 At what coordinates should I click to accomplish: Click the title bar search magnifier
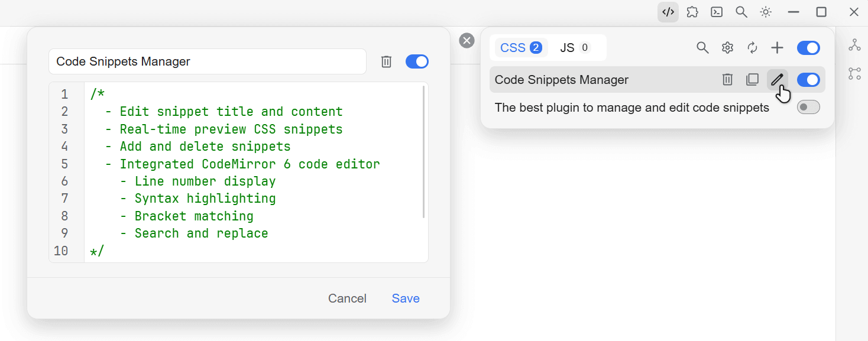pyautogui.click(x=741, y=12)
